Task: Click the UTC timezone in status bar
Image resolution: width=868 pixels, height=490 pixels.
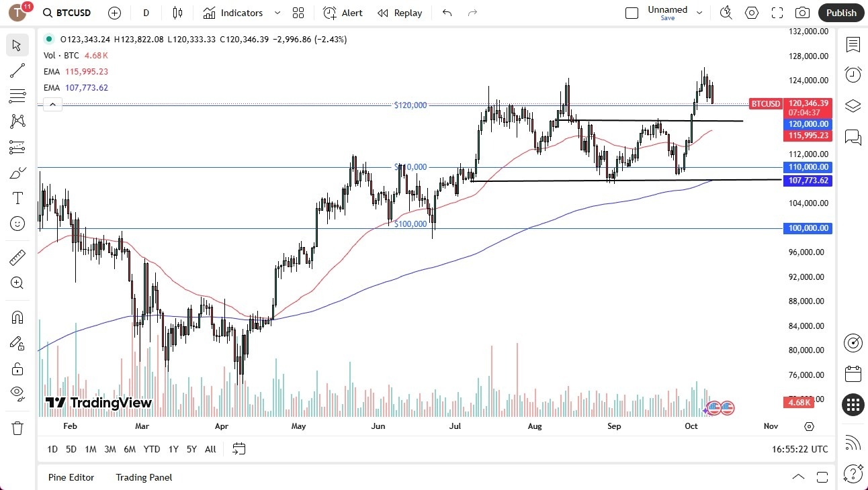Action: (x=799, y=449)
